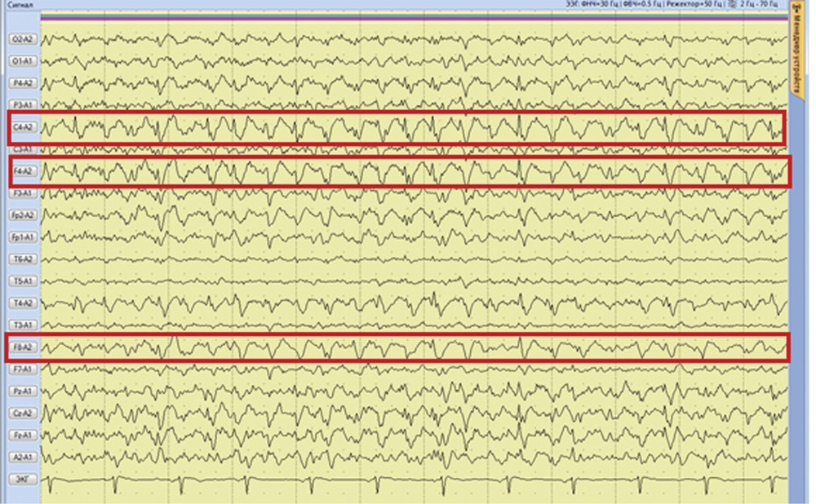Click the colored event band above traces
816x504 pixels.
(408, 16)
